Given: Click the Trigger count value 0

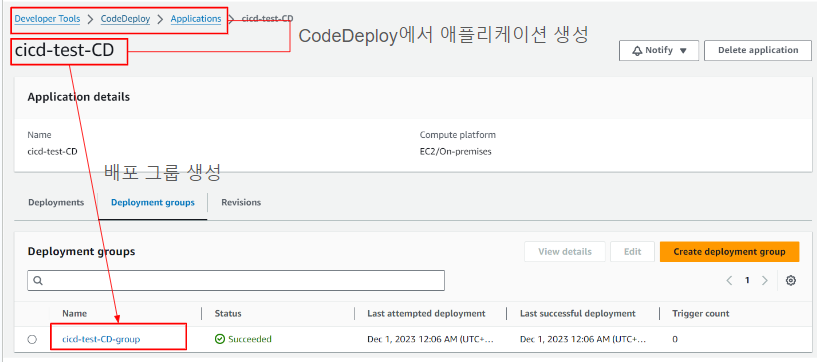Looking at the screenshot, I should (x=675, y=339).
